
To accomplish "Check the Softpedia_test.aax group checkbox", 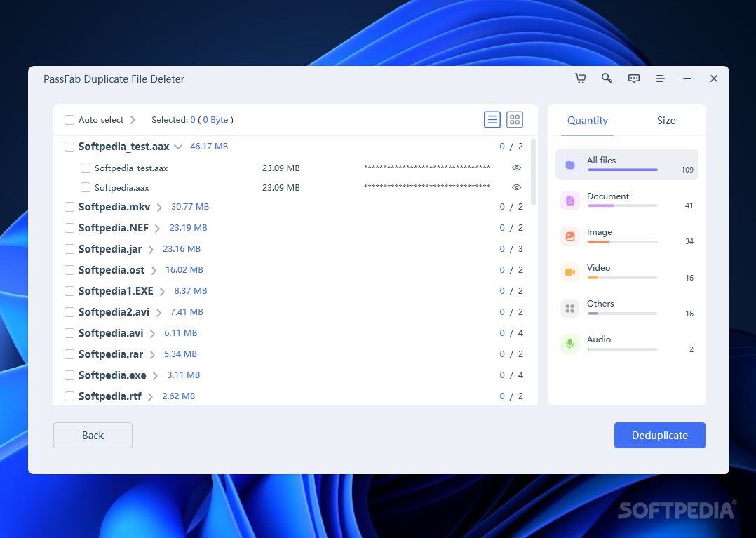I will [x=69, y=147].
